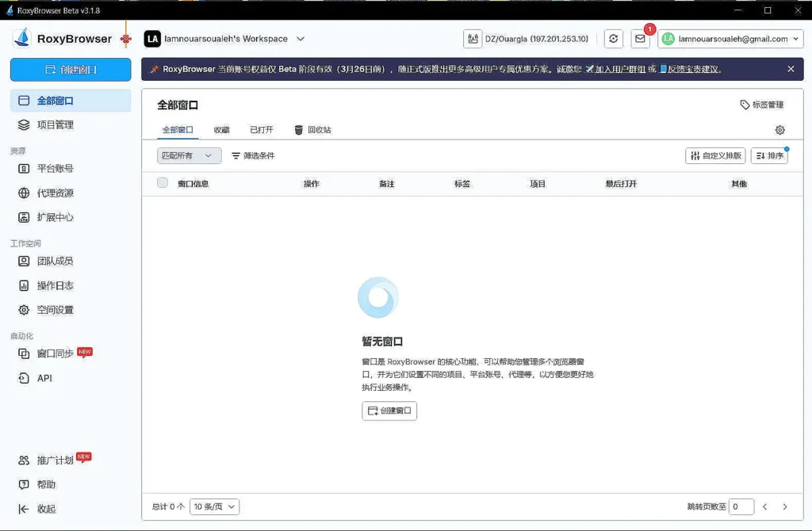Click the 操作日志 chart icon
Screen dimensions: 812x531
pyautogui.click(x=24, y=285)
